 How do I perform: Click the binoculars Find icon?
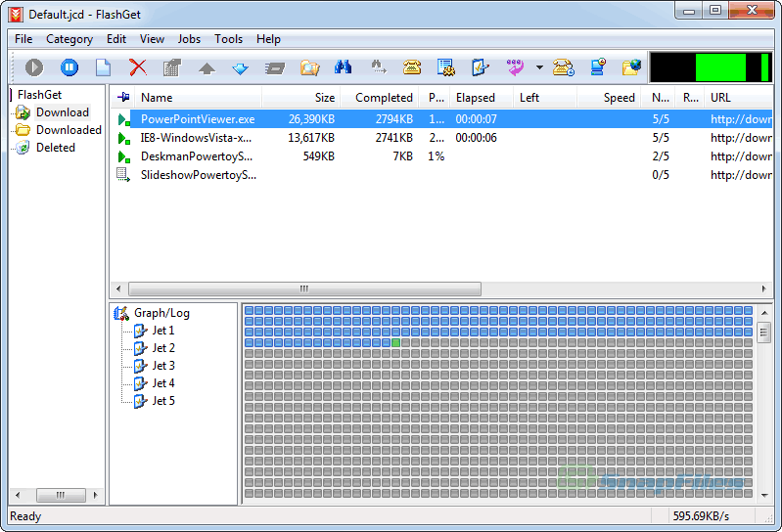[344, 67]
